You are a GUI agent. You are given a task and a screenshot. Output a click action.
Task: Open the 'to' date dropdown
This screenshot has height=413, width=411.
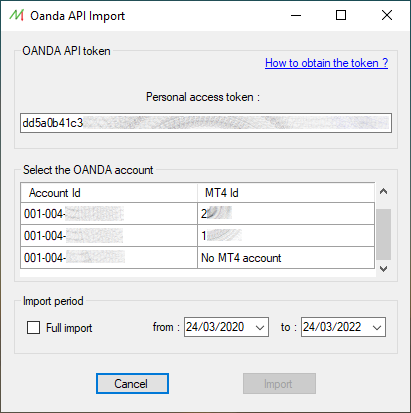(377, 327)
